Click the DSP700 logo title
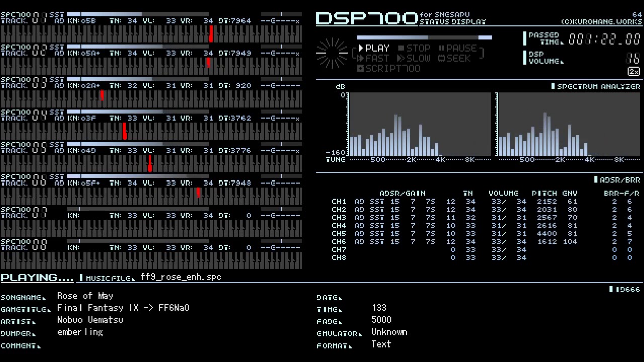Screen dimensions: 644x362 click(x=367, y=19)
